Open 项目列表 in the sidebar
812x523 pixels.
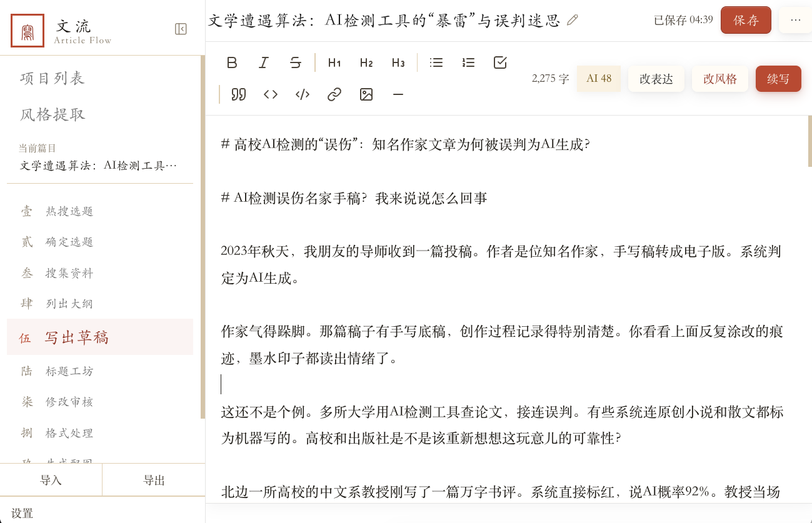53,78
